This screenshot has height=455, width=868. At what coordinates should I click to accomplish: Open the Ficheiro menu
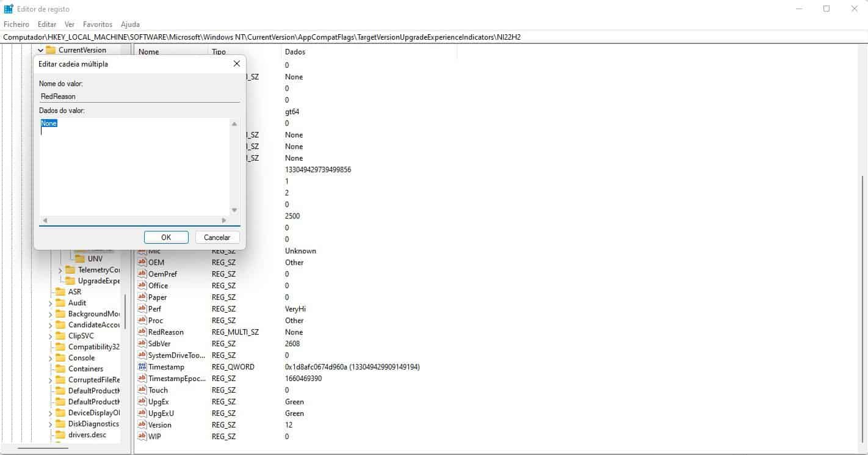(x=16, y=24)
